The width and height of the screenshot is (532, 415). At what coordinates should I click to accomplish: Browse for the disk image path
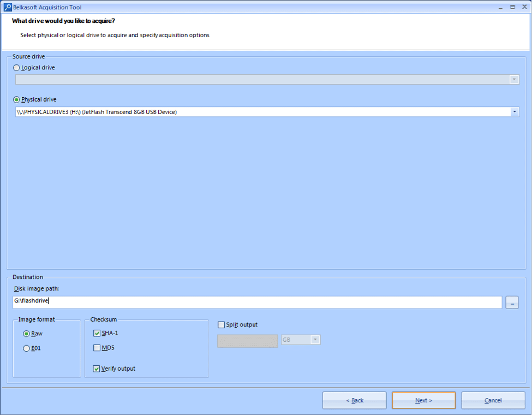(512, 303)
